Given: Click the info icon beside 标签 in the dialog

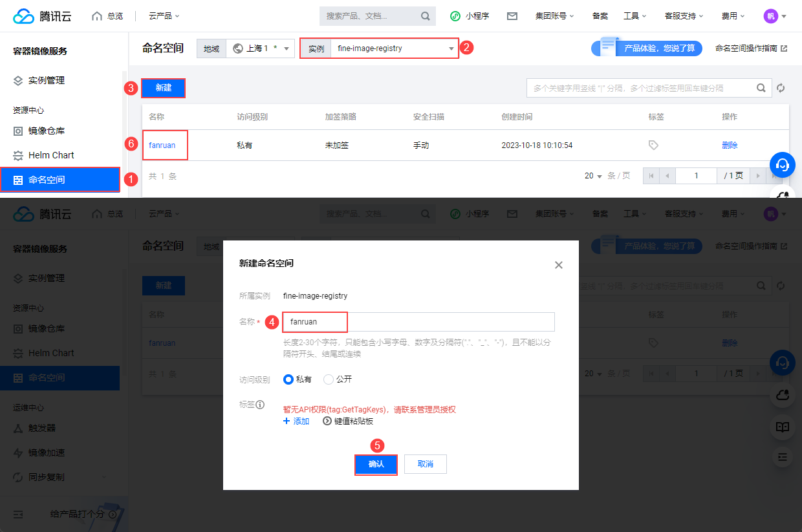Looking at the screenshot, I should pos(260,405).
